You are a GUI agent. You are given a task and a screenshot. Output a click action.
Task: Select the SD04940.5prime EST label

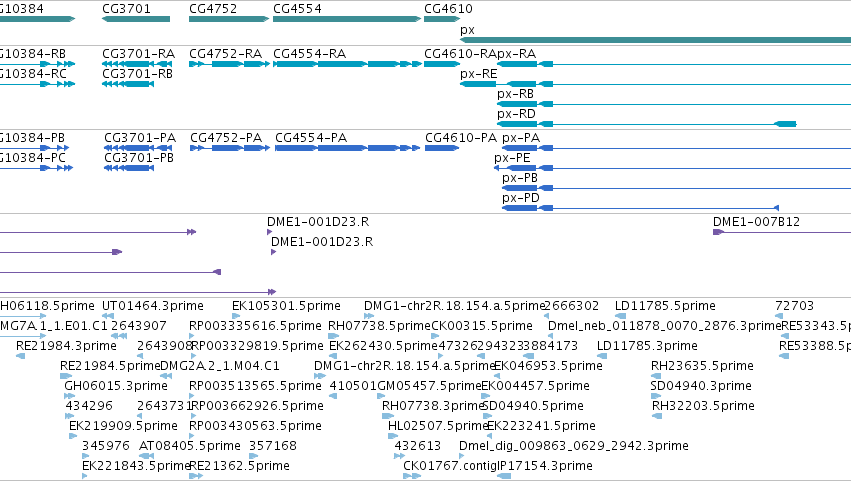point(533,406)
